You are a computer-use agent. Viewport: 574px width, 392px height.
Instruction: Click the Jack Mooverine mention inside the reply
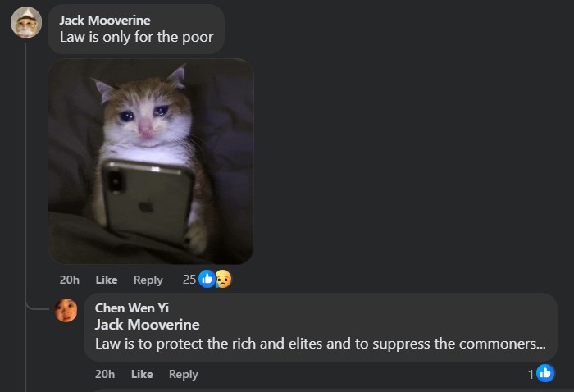coord(147,325)
